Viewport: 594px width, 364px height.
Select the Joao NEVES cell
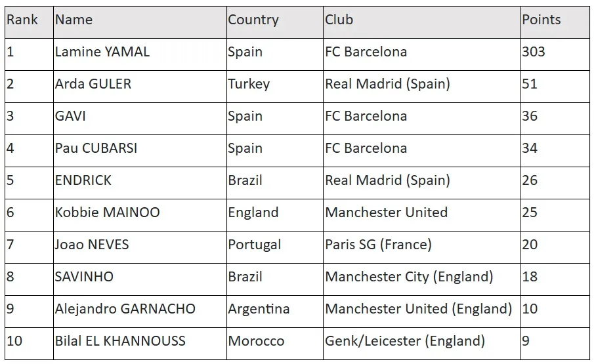point(92,245)
